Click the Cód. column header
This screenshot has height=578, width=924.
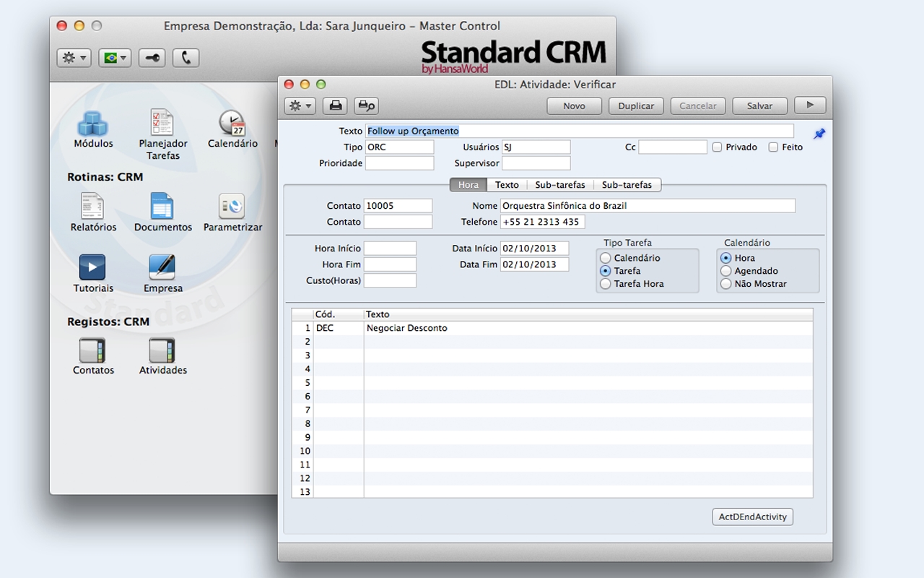(x=339, y=314)
